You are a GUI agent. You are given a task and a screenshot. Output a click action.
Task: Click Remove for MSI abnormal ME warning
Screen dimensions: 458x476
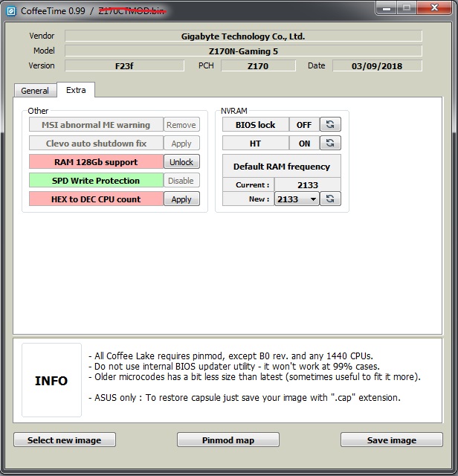pos(181,125)
